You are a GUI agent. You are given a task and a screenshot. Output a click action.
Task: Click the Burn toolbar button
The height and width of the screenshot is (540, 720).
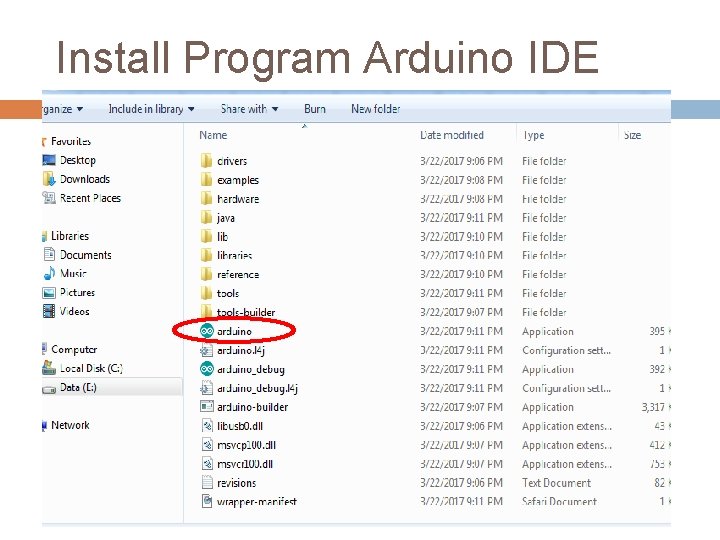coord(315,109)
